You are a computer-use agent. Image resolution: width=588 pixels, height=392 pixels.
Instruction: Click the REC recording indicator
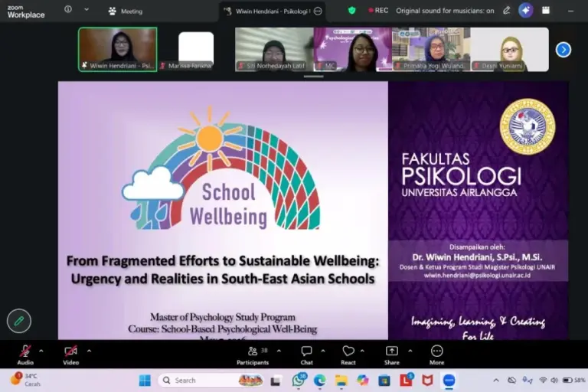coord(378,11)
